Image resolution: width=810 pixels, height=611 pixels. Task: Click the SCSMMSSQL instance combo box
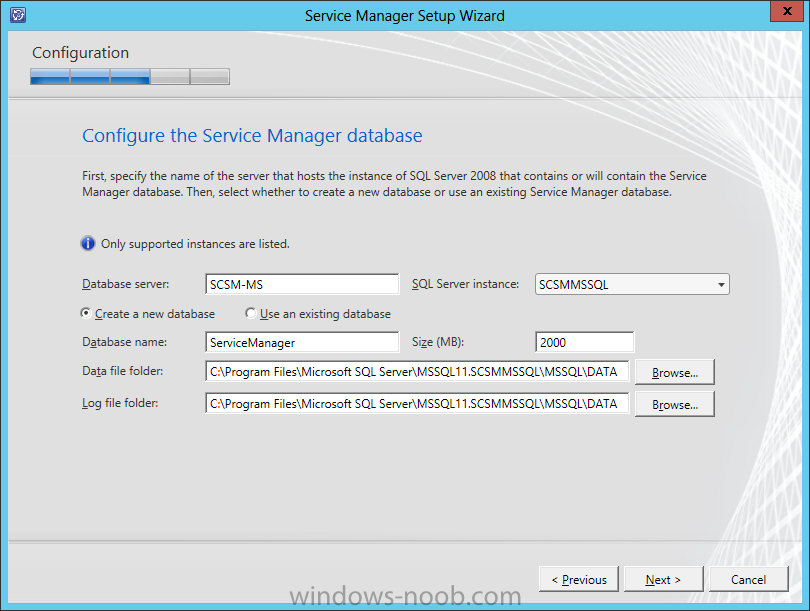click(632, 285)
